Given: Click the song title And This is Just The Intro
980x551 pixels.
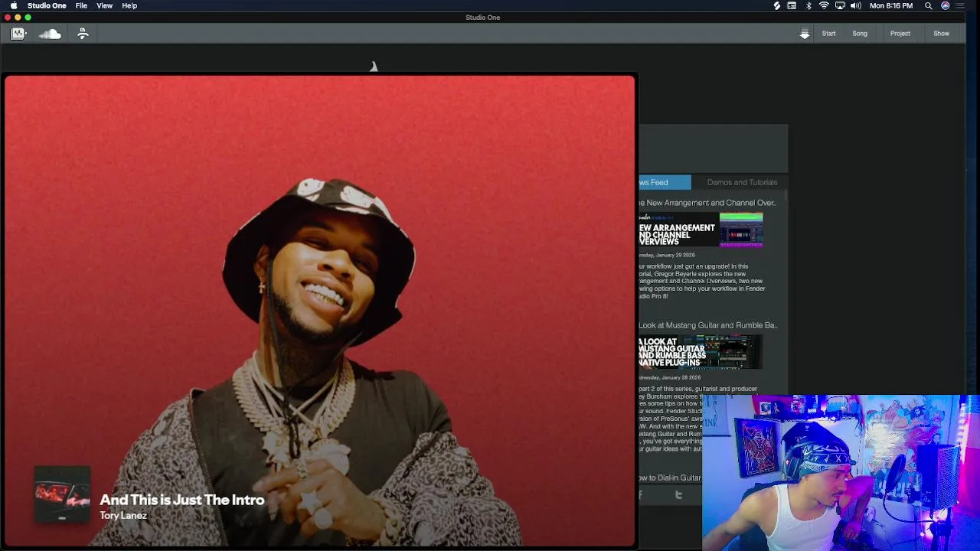Looking at the screenshot, I should (182, 500).
